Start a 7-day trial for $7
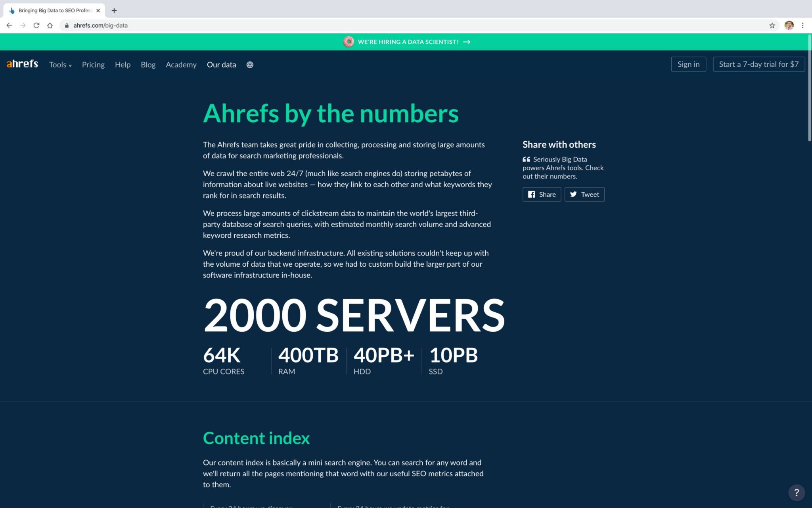Screen dimensions: 812x508 click(758, 64)
